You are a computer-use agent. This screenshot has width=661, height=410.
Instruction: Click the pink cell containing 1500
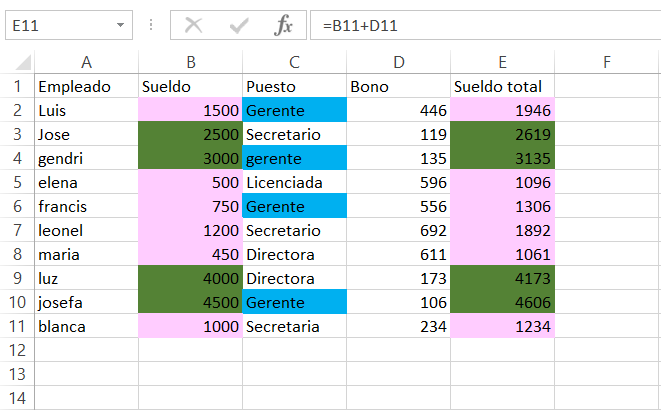(x=191, y=110)
